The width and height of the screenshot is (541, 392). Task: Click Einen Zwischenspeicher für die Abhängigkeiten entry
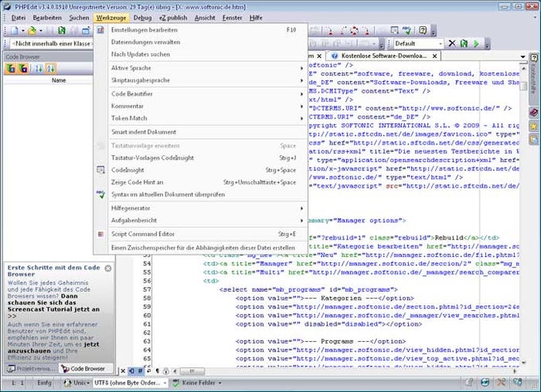point(200,247)
